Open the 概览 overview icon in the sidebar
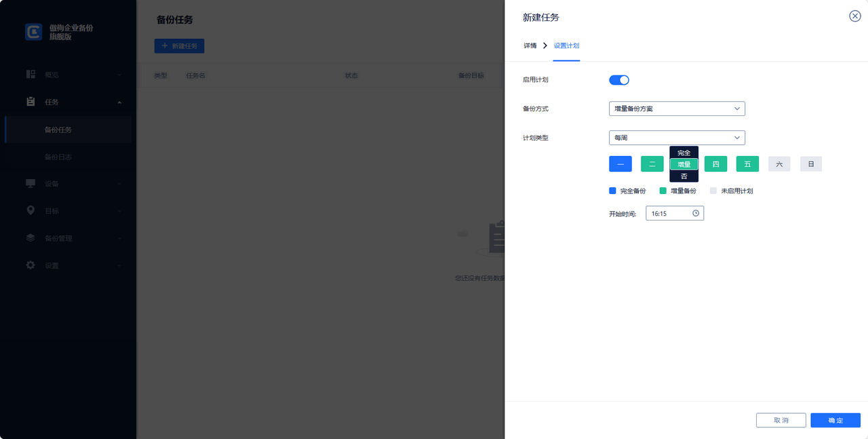Image resolution: width=868 pixels, height=439 pixels. [30, 75]
